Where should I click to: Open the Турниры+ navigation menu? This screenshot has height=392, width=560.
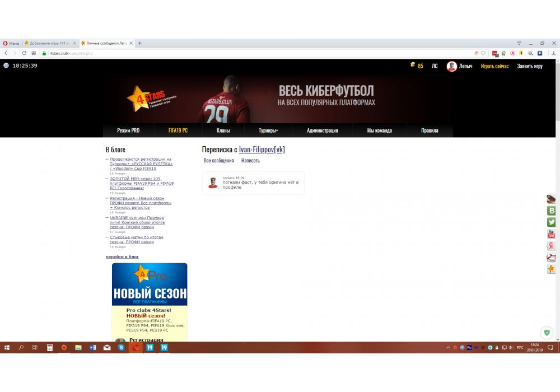pos(268,130)
